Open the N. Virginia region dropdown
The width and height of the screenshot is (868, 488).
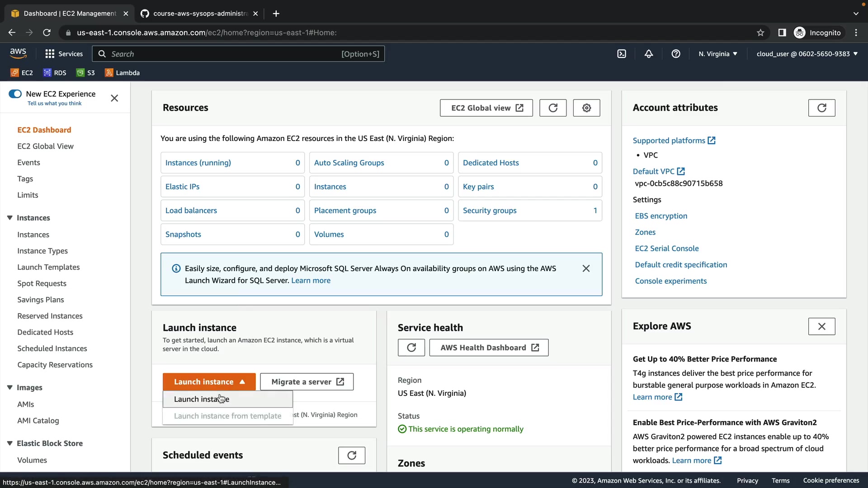click(718, 54)
